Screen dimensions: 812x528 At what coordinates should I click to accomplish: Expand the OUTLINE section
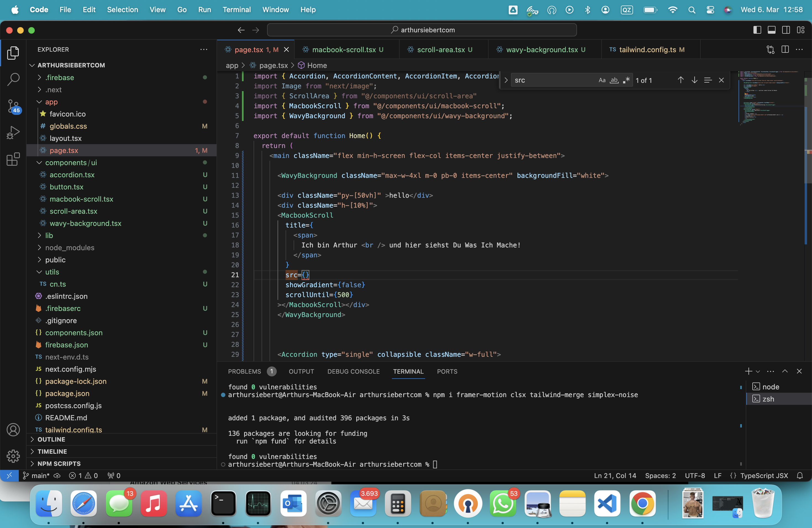(51, 439)
